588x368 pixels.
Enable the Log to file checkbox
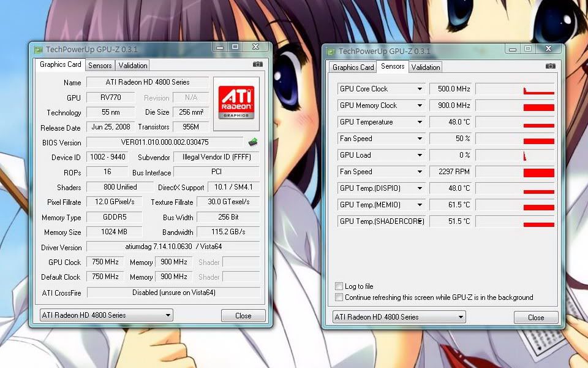[x=339, y=286]
